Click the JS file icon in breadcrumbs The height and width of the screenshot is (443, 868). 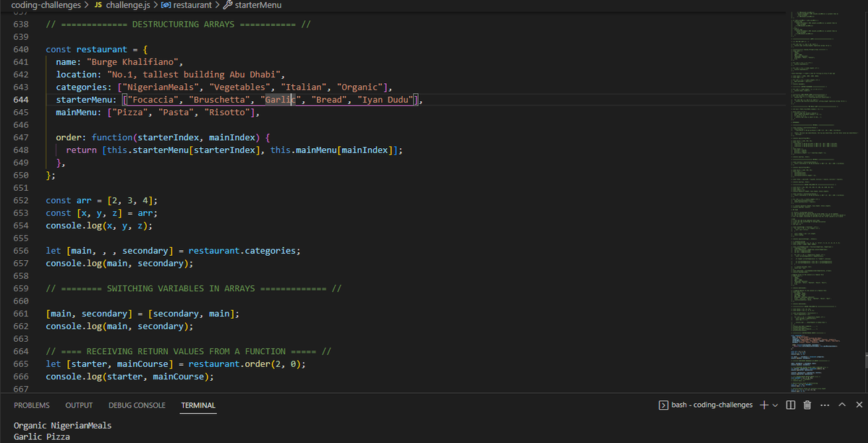pyautogui.click(x=98, y=5)
